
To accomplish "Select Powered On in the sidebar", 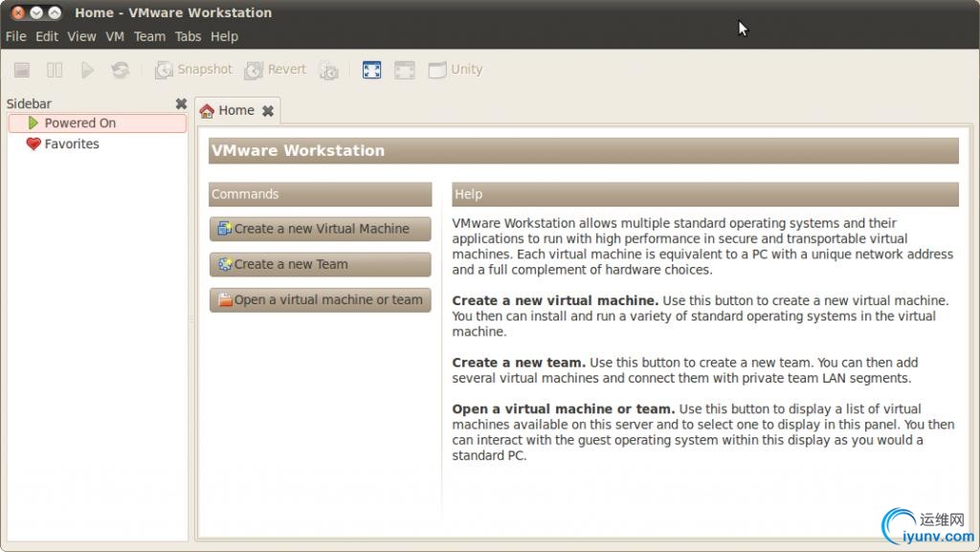I will [x=98, y=123].
